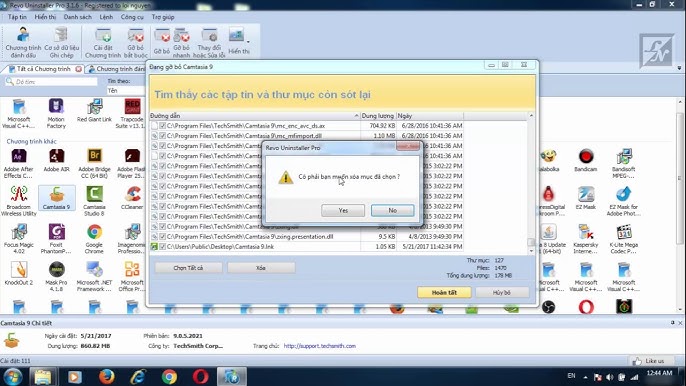This screenshot has height=386, width=686.
Task: Select Google Chrome program icon in list
Action: 94,239
